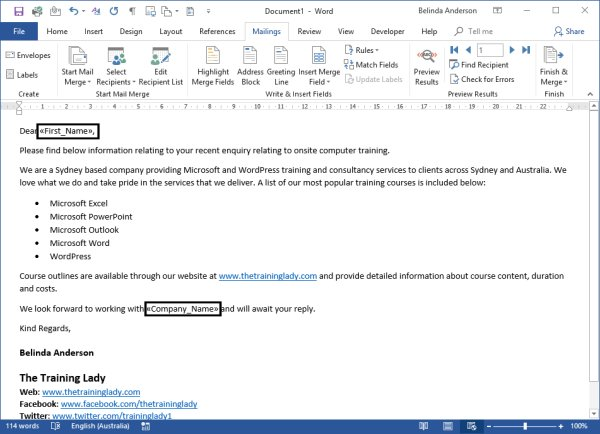Click the Share button
This screenshot has width=600, height=434.
click(x=569, y=31)
